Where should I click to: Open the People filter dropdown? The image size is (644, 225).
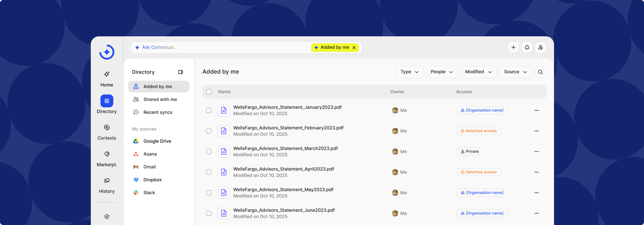click(442, 72)
